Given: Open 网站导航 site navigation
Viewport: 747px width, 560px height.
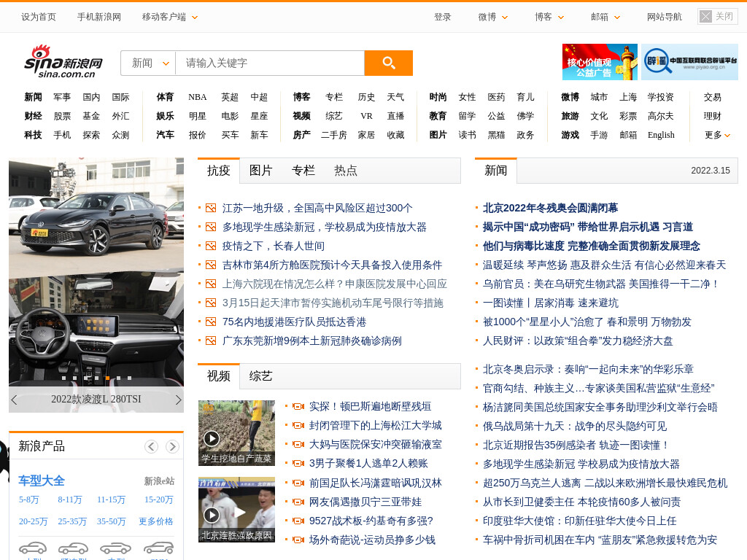Looking at the screenshot, I should click(x=664, y=17).
